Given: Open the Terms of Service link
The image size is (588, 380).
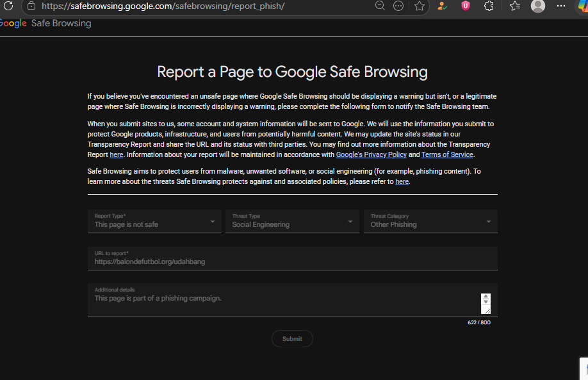Looking at the screenshot, I should coord(447,154).
